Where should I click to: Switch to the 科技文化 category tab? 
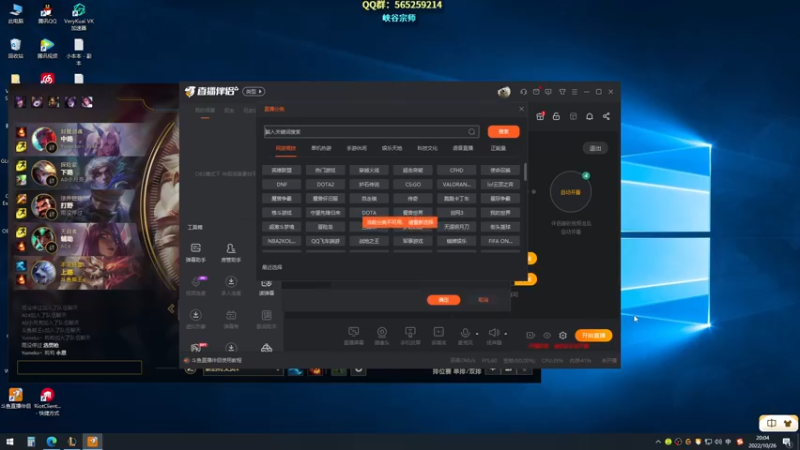pos(428,148)
